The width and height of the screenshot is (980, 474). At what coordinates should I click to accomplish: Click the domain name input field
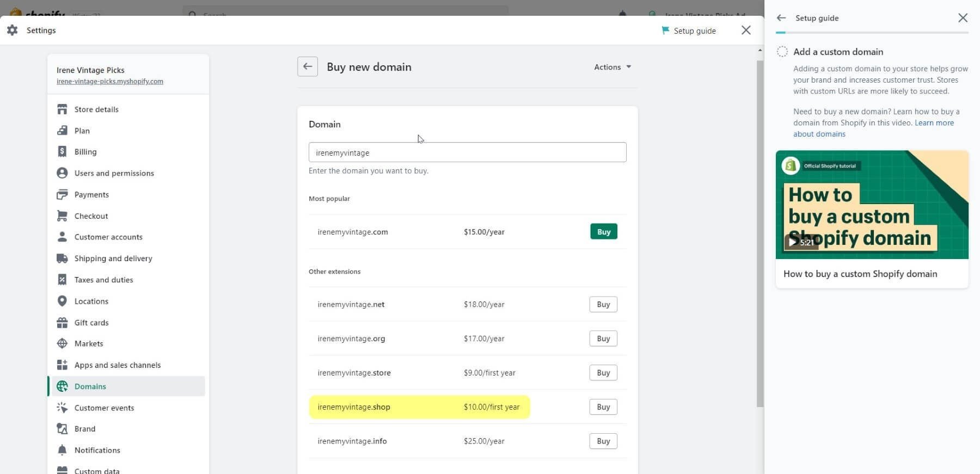[467, 152]
